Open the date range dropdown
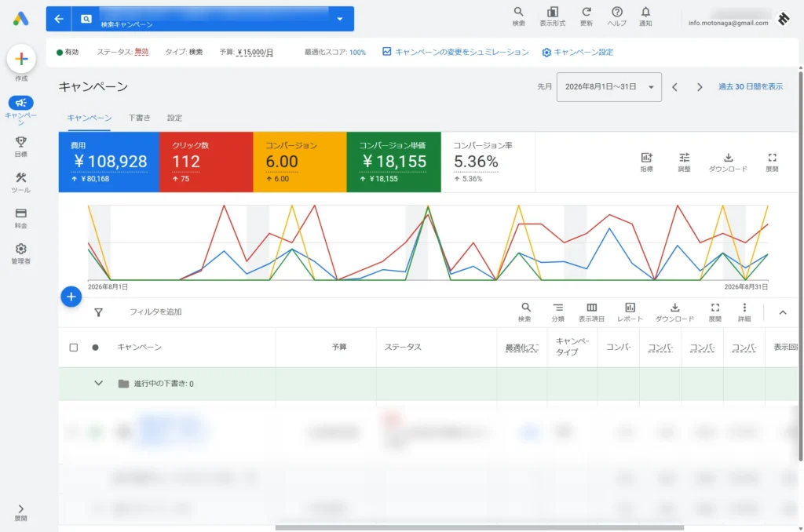Screen dimensions: 804x532 (x=608, y=87)
